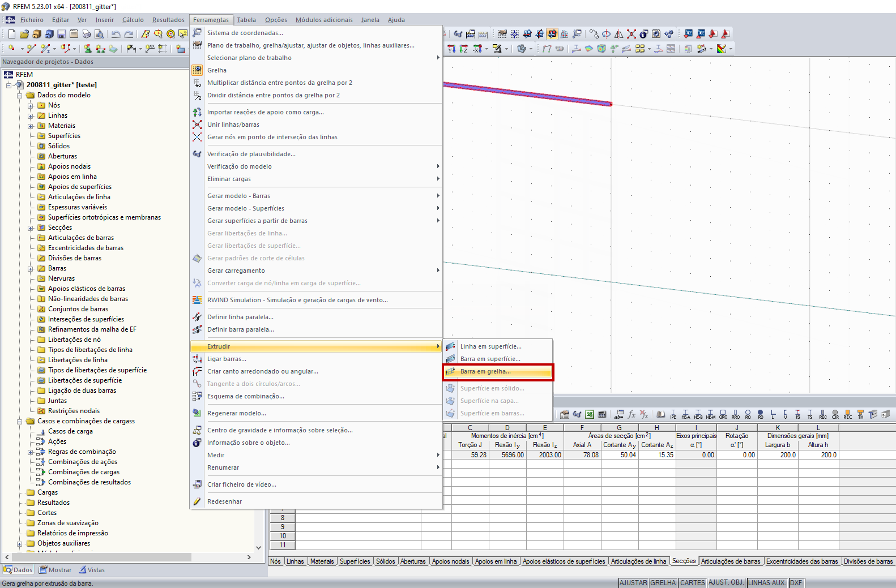Image resolution: width=896 pixels, height=588 pixels.
Task: Click the handshake icon in the top toolbar
Action: point(458,34)
